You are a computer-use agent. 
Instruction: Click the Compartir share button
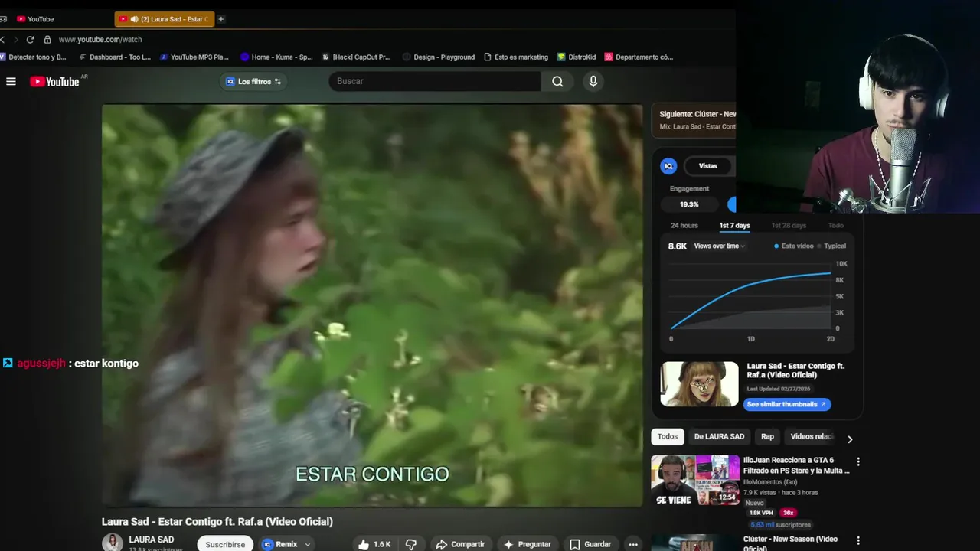point(460,544)
